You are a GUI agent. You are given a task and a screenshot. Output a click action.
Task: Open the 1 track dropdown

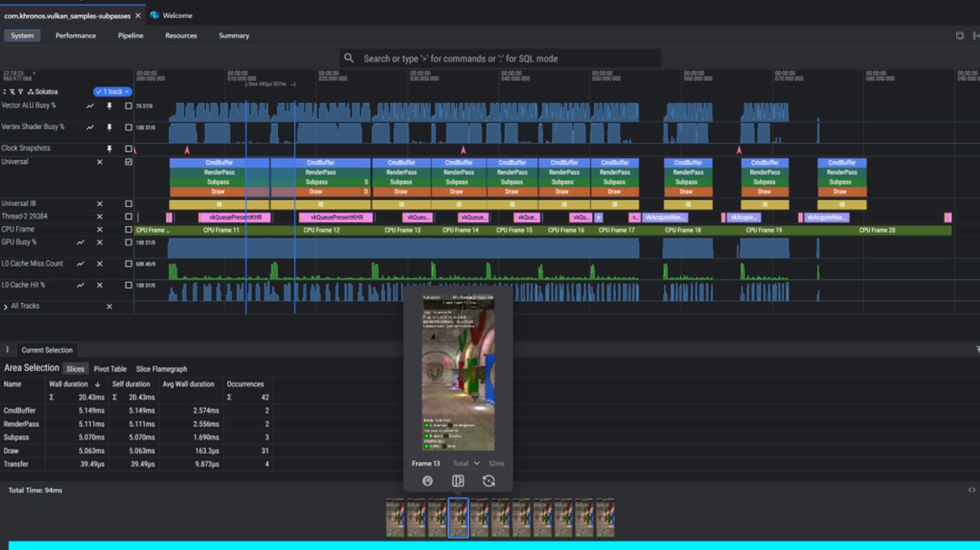112,91
